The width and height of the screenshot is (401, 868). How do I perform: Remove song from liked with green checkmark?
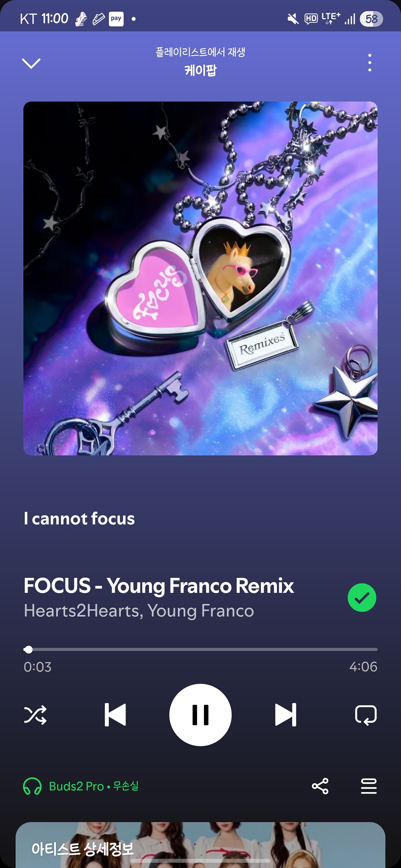[x=362, y=598]
